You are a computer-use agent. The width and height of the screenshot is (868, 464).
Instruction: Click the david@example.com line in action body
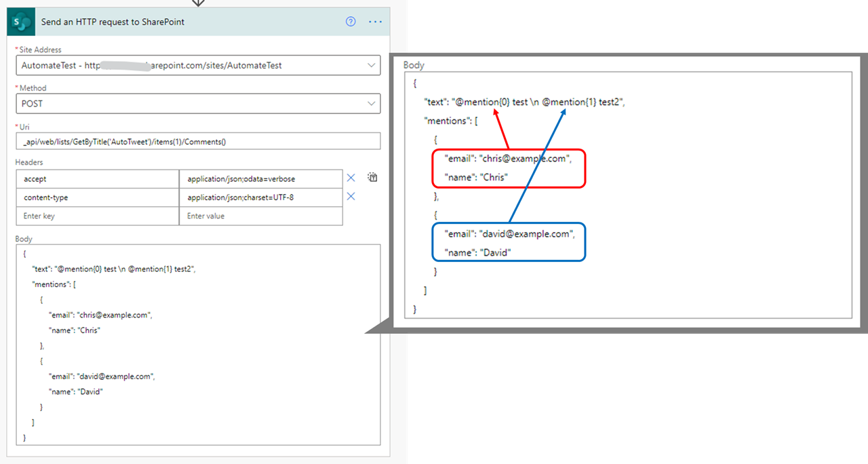102,376
